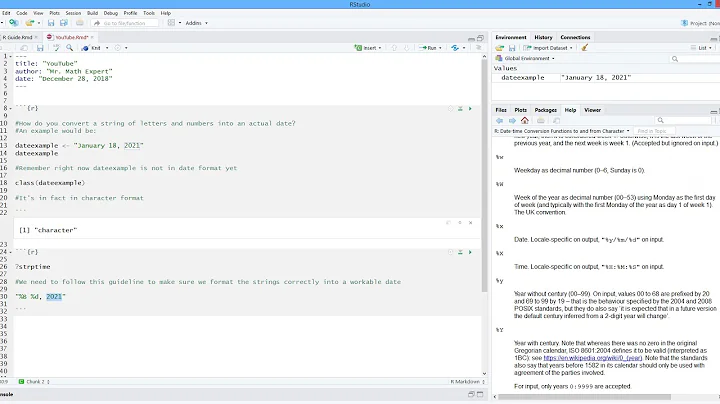Click the editor vertical scrollbar
Image resolution: width=720 pixels, height=404 pixels.
(484, 174)
